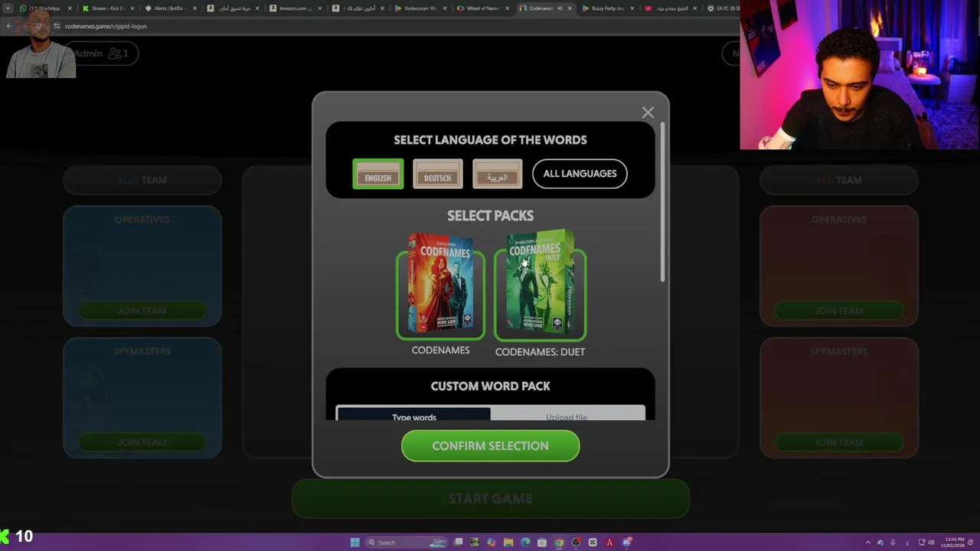Mute audio icon on Codenames tab
Viewport: 980px width, 551px height.
coord(560,8)
